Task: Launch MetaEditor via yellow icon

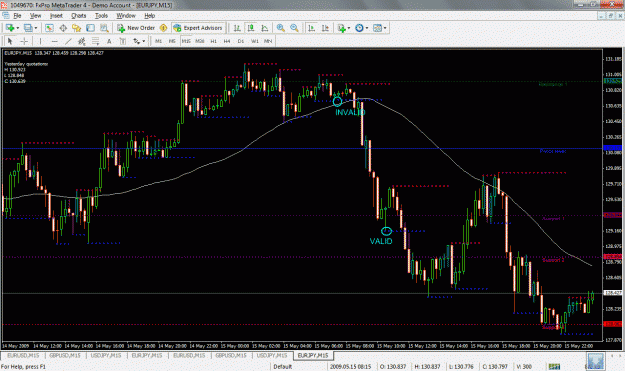Action: (x=163, y=28)
